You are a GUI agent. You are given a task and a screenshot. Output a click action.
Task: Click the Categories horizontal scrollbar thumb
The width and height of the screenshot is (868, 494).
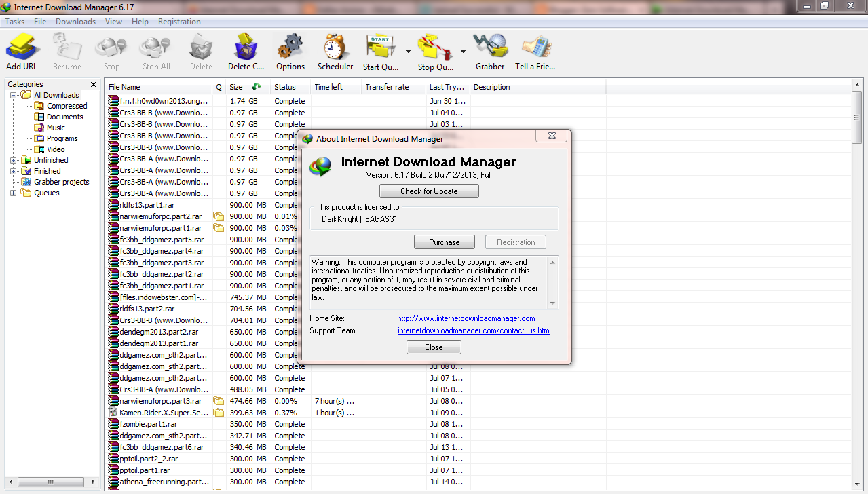(50, 482)
